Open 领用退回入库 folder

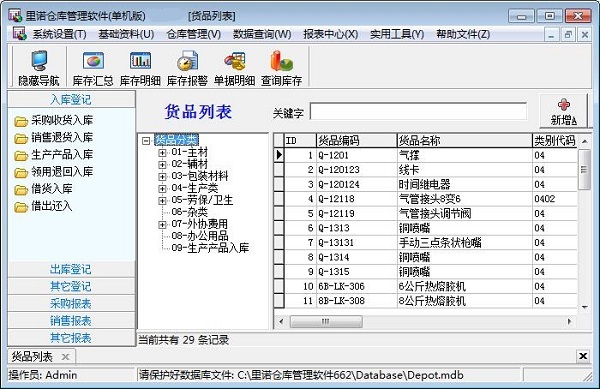point(21,173)
